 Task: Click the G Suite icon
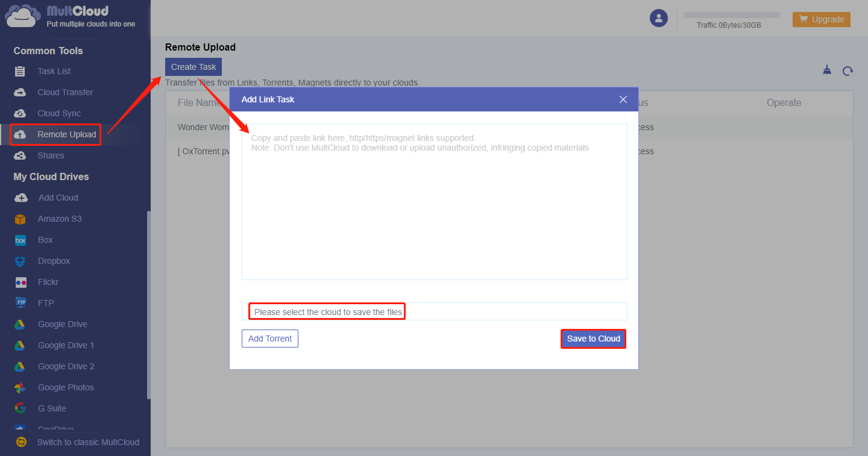point(20,408)
